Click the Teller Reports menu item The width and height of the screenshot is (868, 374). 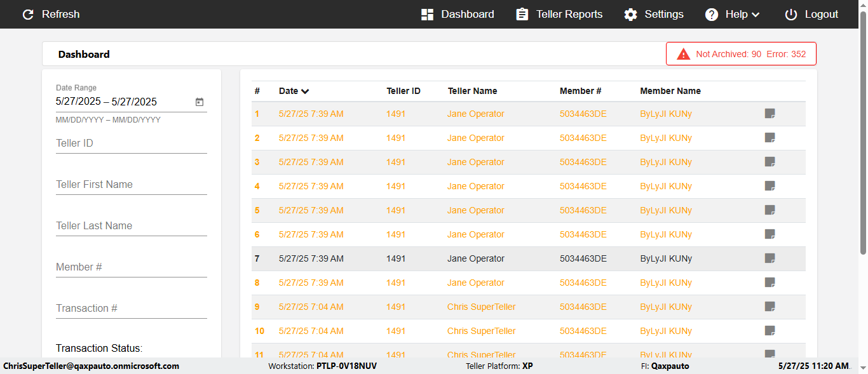click(x=569, y=14)
